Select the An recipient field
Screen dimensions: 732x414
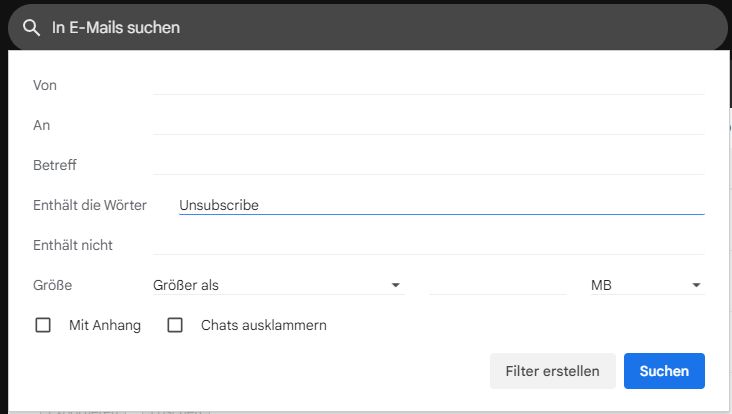tap(428, 125)
